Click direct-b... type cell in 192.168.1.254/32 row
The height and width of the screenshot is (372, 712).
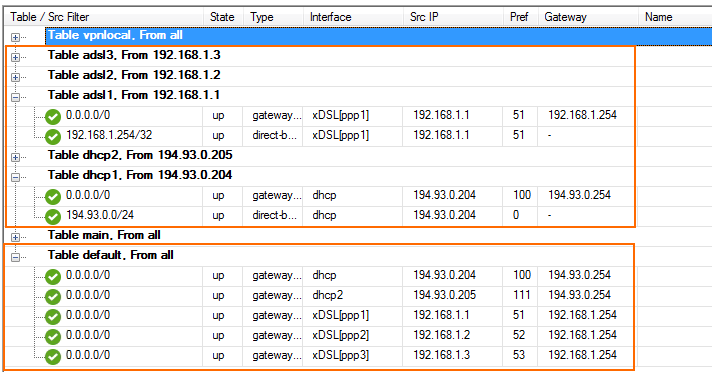click(x=274, y=135)
